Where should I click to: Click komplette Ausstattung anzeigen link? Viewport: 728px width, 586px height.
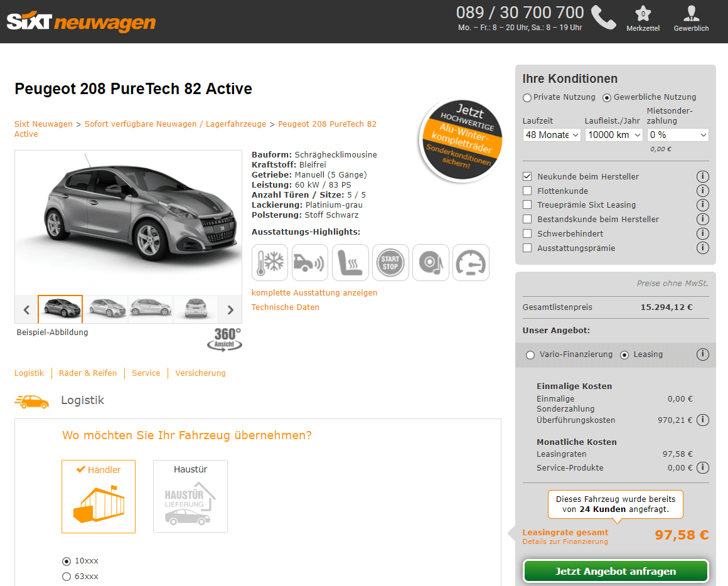click(x=314, y=293)
